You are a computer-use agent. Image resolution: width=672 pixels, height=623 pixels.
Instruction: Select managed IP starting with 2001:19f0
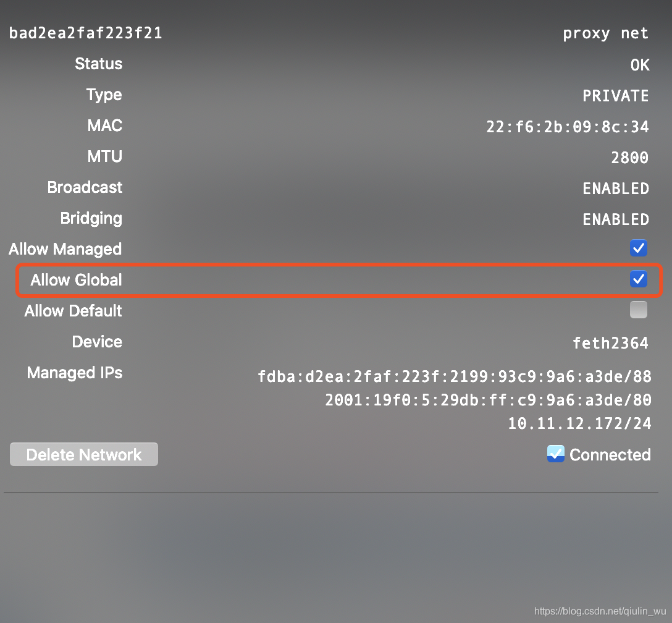click(x=488, y=400)
